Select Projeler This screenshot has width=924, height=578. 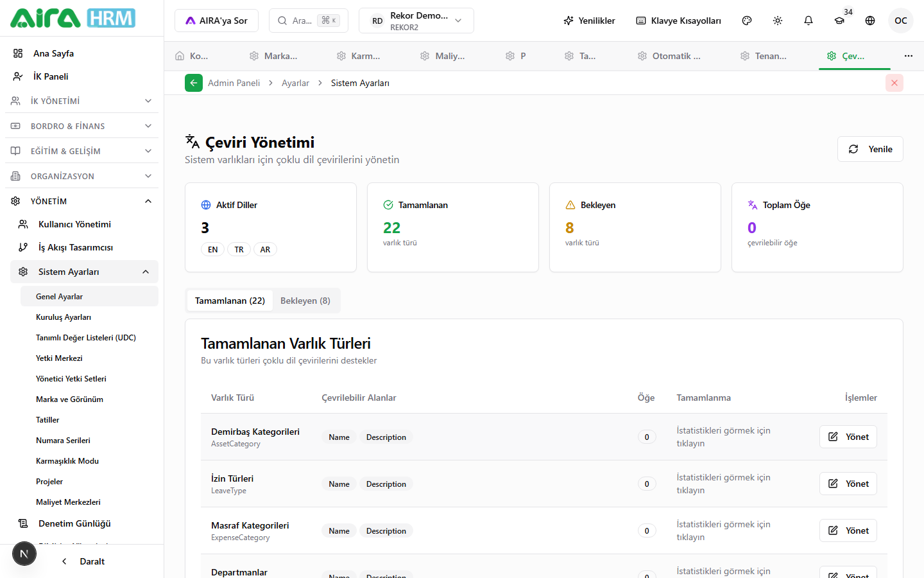click(x=89, y=481)
